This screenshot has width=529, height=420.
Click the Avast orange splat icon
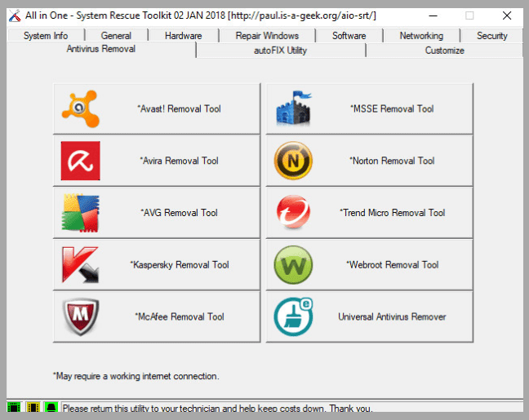pyautogui.click(x=80, y=109)
